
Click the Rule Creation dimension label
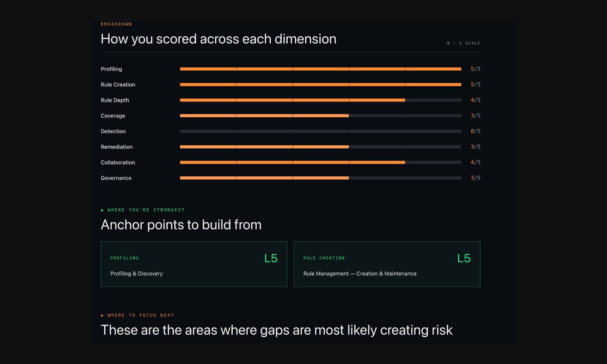[x=118, y=84]
